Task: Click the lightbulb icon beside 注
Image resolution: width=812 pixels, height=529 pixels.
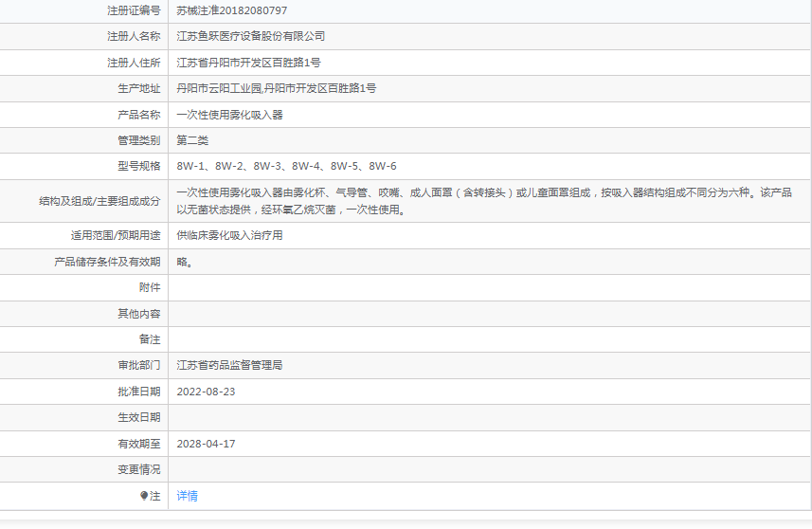Action: click(144, 496)
